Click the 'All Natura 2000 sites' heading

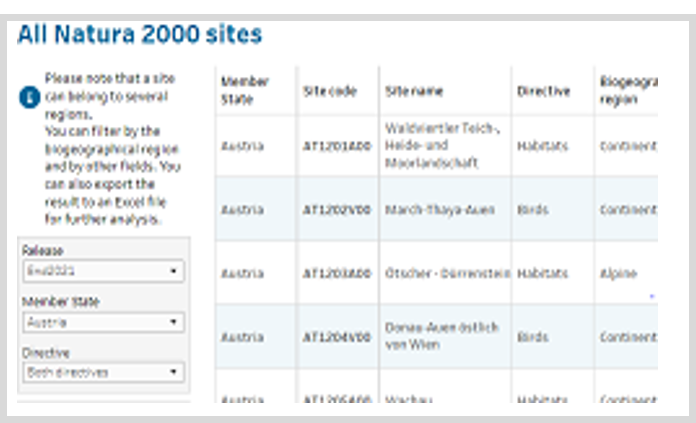point(140,34)
